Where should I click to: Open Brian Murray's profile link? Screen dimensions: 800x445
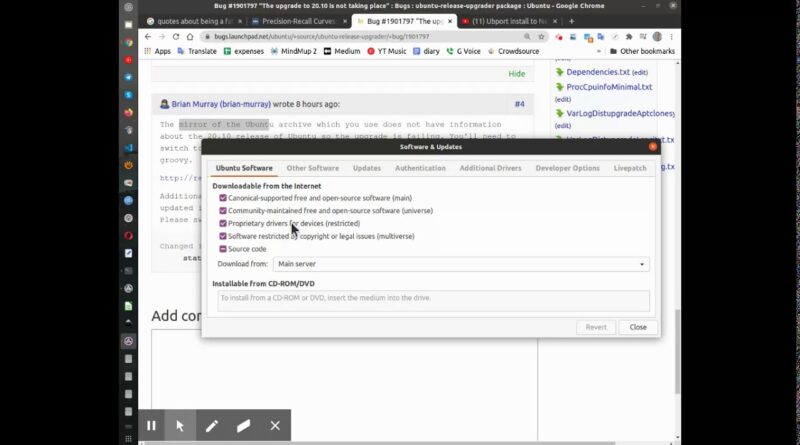pos(221,104)
